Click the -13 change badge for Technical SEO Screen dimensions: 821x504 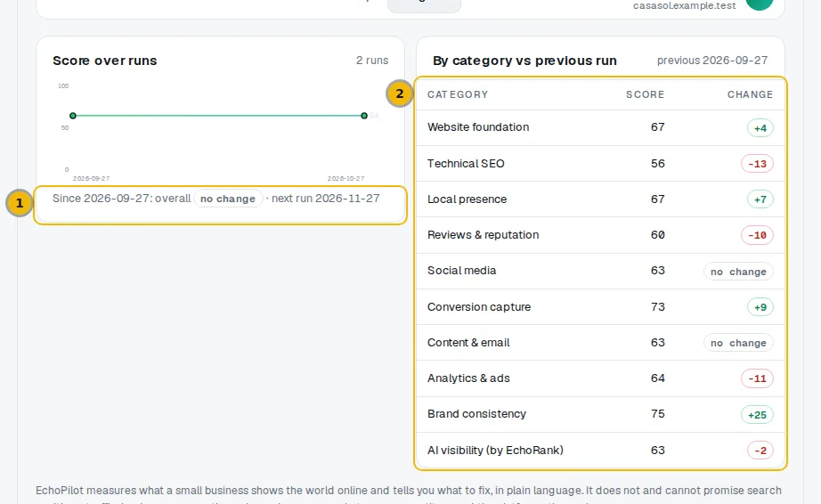(757, 164)
